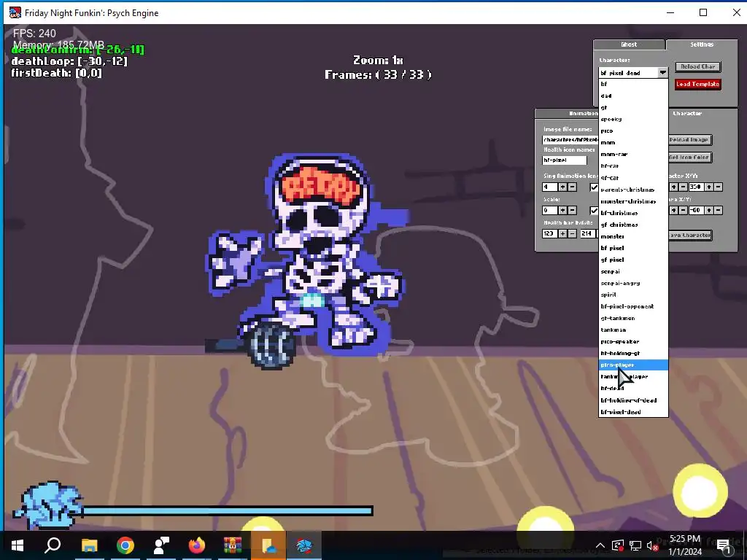This screenshot has width=747, height=560.
Task: Decrease health bar red value 120
Action: pyautogui.click(x=572, y=233)
